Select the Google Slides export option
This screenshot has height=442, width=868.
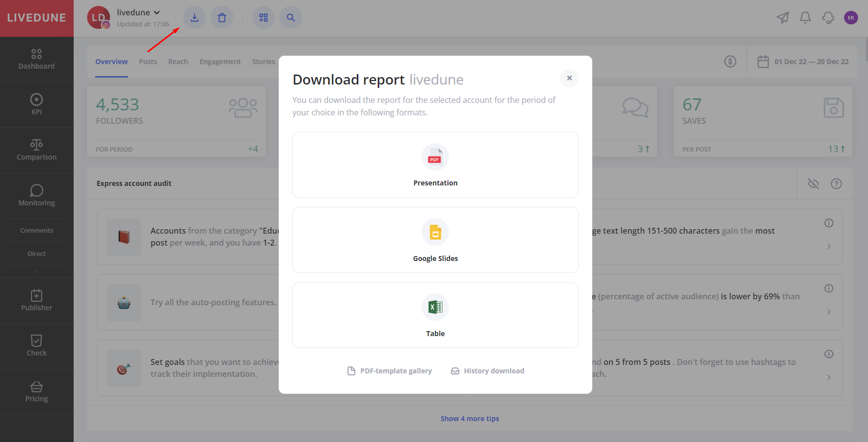435,240
